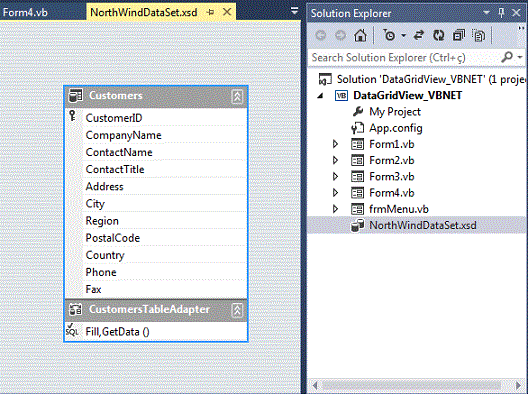Click the dataset icon beside NorthWindDataSet.xsd
This screenshot has height=395, width=528.
357,225
